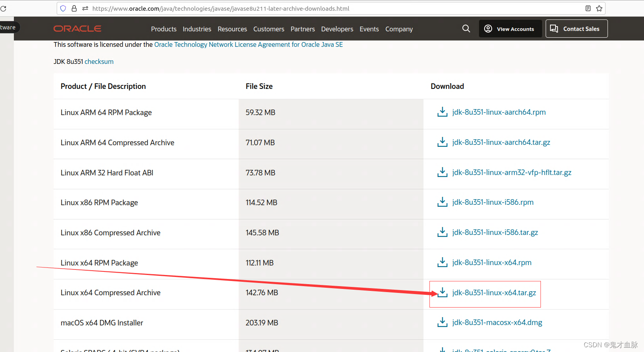Download jdk-8u351-linux-i586.tar.gz link
This screenshot has width=644, height=352.
(x=495, y=232)
